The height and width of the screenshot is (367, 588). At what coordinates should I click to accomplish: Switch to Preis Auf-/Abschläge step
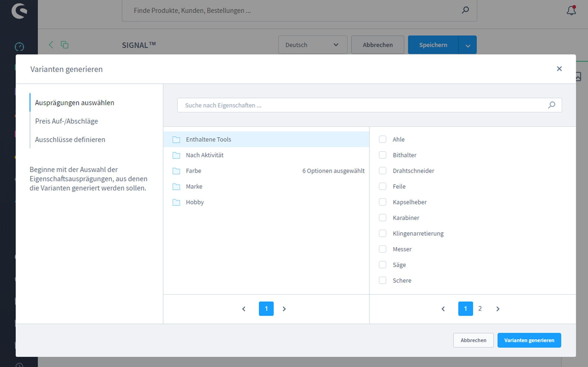tap(67, 121)
